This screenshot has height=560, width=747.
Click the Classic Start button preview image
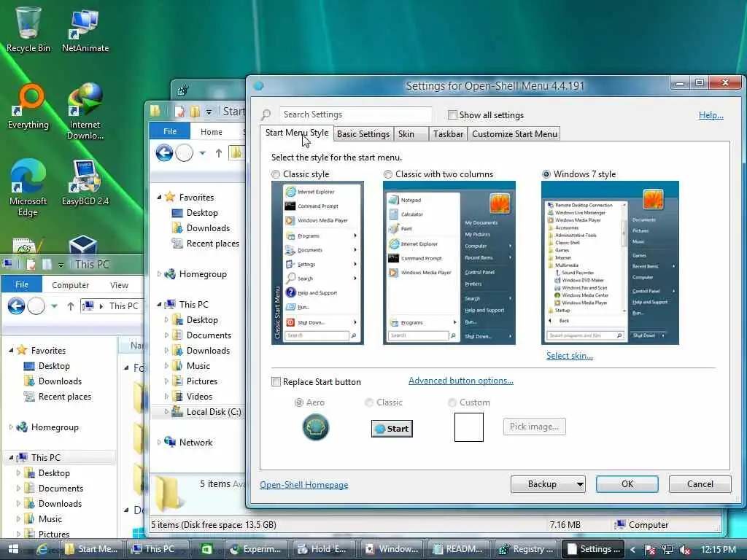(x=392, y=429)
